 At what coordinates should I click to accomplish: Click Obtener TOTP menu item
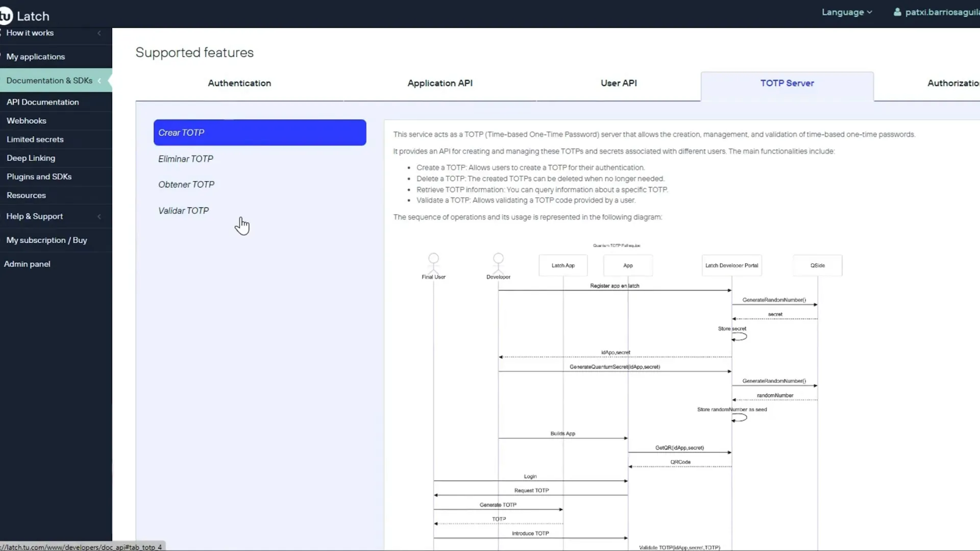(186, 184)
